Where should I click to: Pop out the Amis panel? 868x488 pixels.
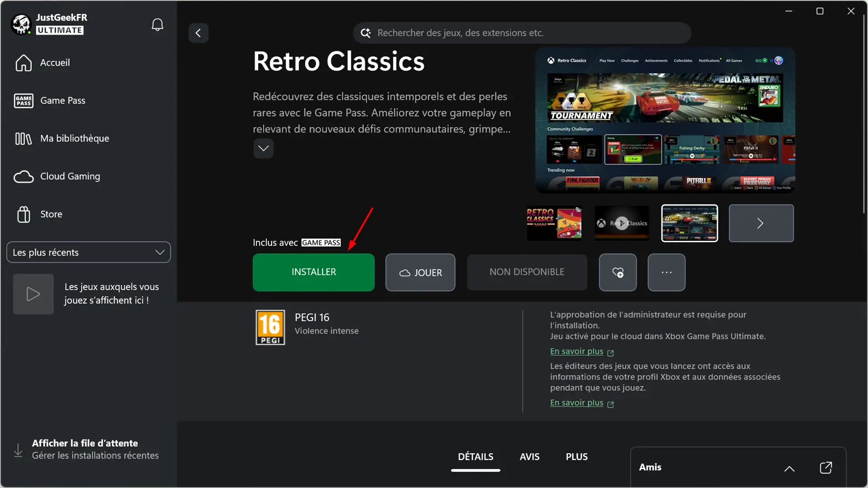pos(826,468)
